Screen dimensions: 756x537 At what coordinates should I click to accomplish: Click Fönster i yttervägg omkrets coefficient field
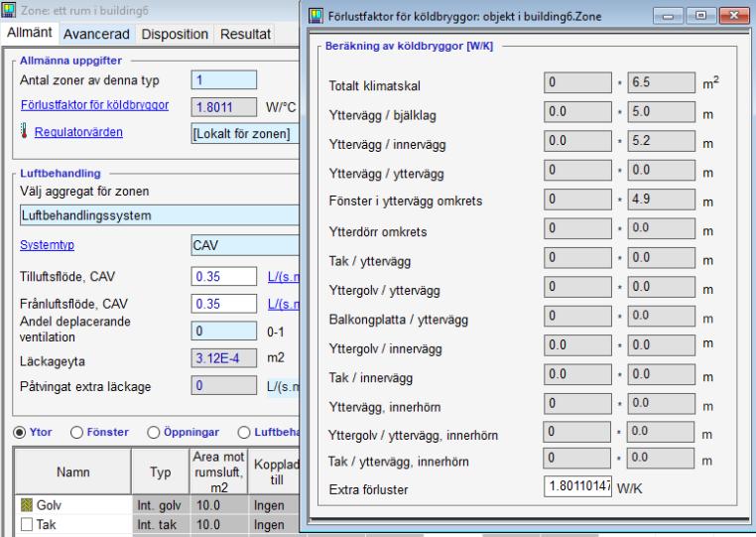(x=577, y=199)
